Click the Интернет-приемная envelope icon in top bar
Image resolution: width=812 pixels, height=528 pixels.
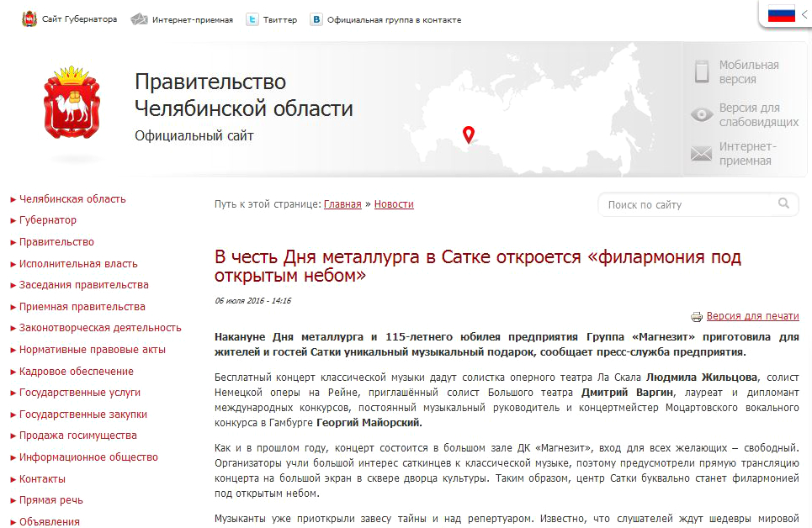click(139, 19)
